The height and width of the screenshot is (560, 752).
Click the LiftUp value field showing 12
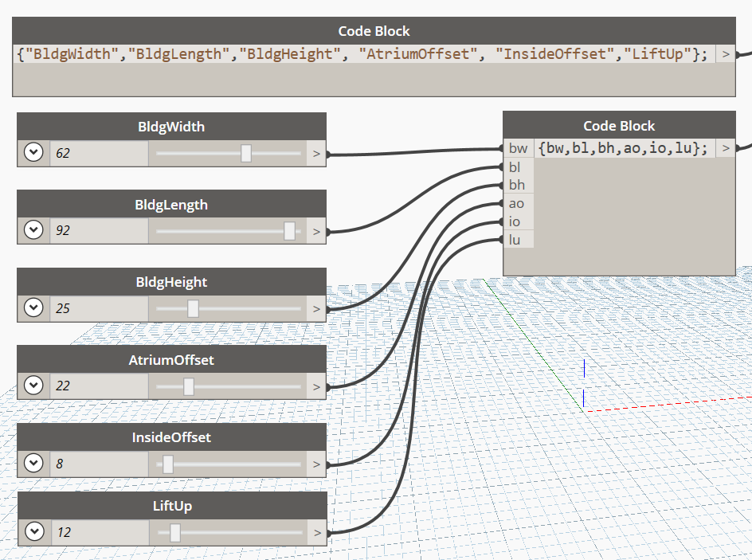(x=100, y=531)
